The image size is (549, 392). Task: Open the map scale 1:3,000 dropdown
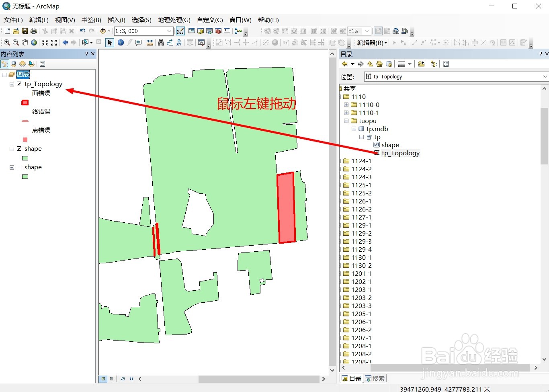170,31
